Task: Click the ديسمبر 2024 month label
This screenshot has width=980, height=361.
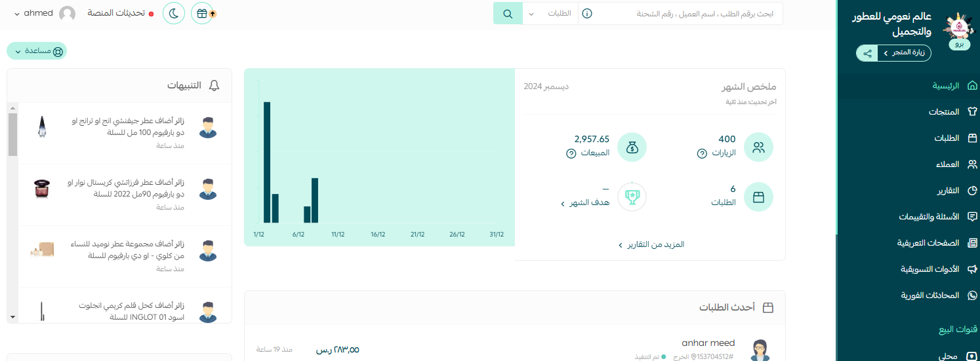Action: tap(546, 86)
